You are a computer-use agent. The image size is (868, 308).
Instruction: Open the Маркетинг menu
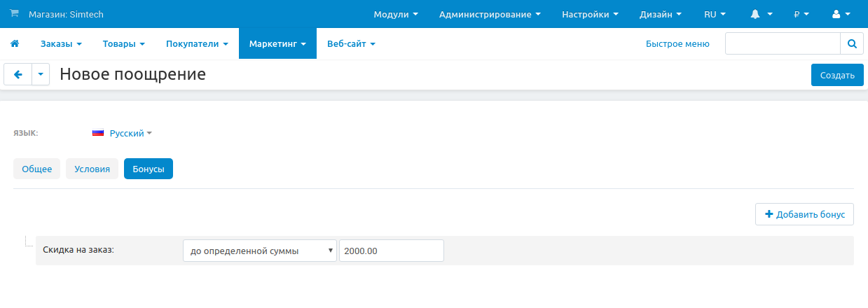[277, 43]
